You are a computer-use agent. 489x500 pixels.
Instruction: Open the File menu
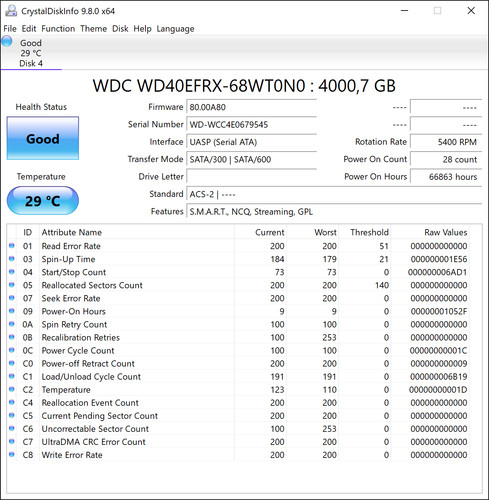pos(10,29)
